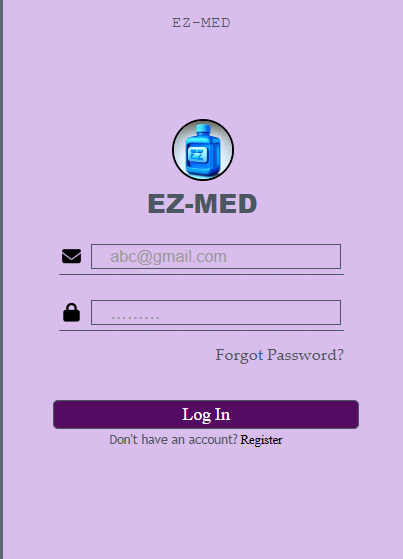Click the small EZ-MED title at top
The width and height of the screenshot is (403, 559).
[202, 23]
